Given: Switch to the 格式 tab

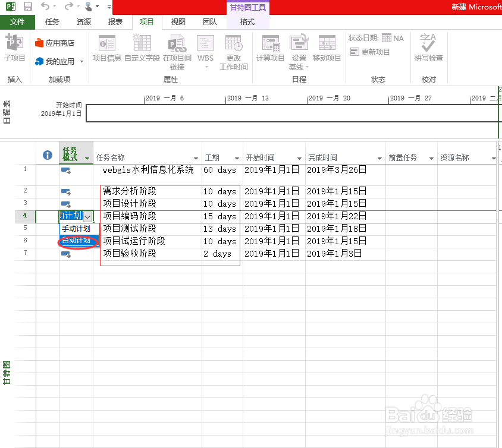Looking at the screenshot, I should click(247, 22).
